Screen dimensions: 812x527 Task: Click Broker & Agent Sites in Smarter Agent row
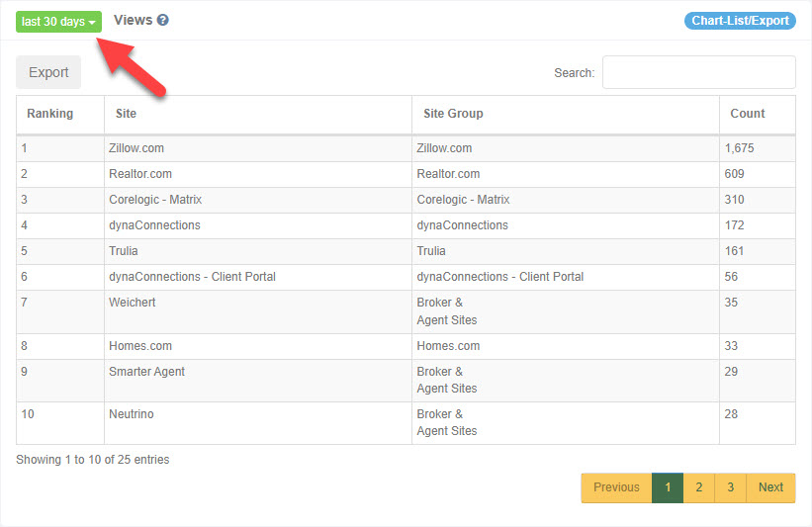pos(447,381)
